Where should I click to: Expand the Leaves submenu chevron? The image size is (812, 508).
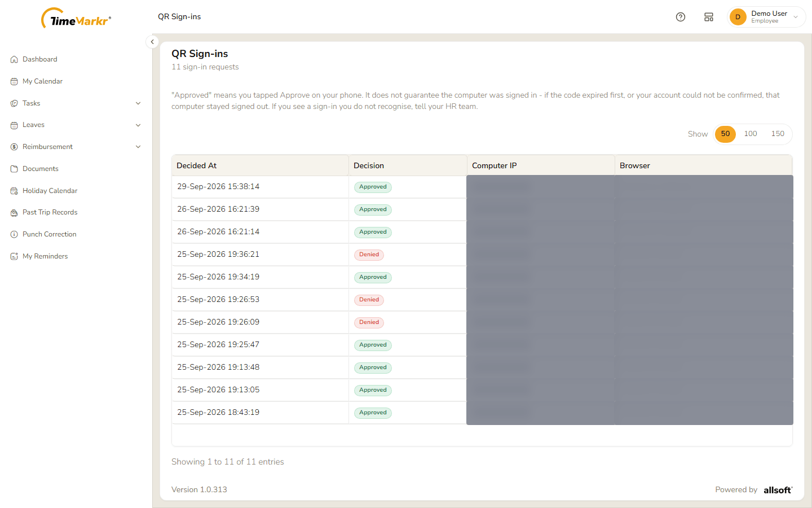click(x=138, y=125)
